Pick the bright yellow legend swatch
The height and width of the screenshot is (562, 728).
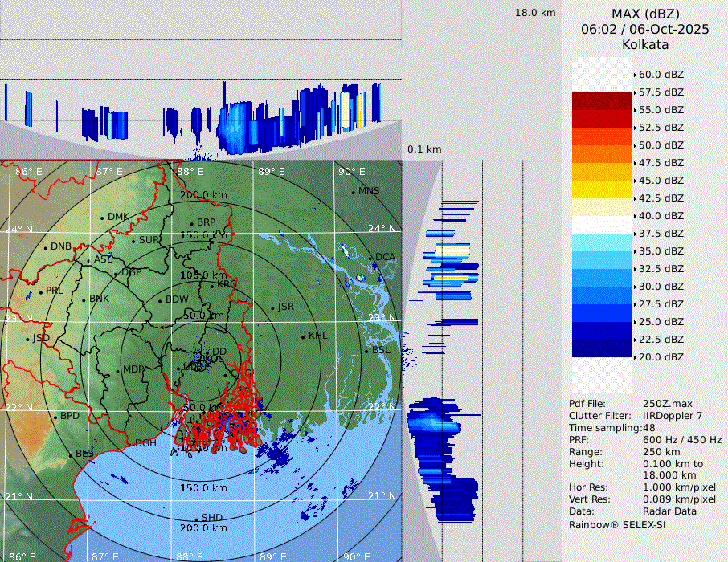[601, 189]
